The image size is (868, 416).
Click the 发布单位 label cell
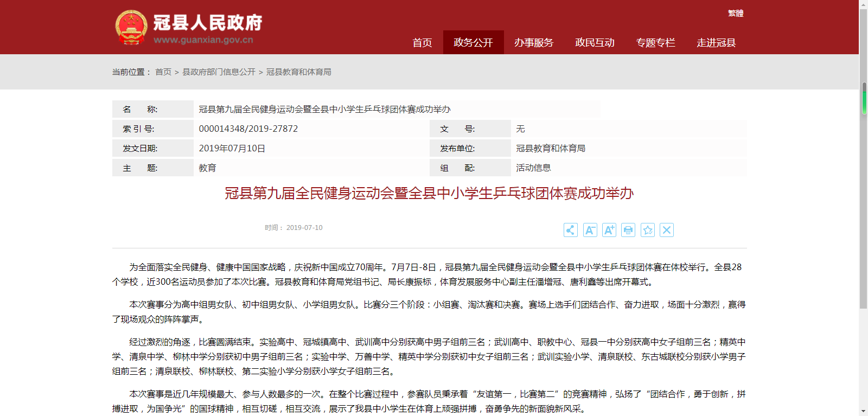470,148
